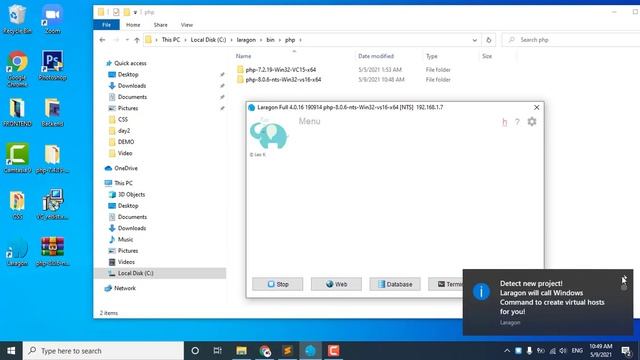
Task: Open Camtasia 9 desktop shortcut
Action: click(17, 158)
